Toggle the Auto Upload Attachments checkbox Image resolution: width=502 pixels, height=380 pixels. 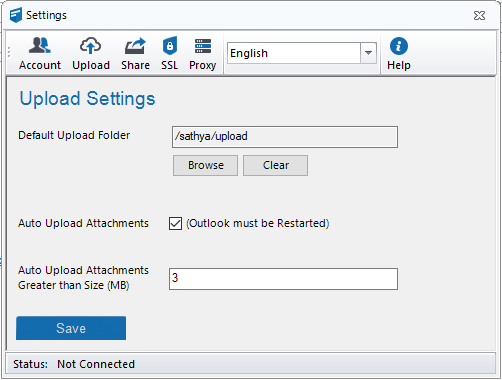click(175, 223)
